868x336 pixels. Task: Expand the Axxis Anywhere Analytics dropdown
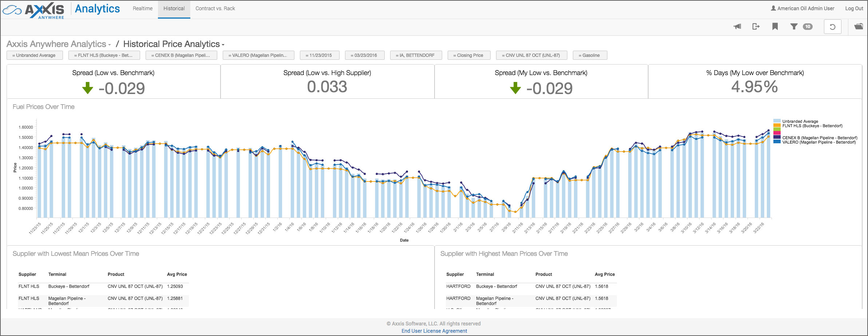coord(59,44)
